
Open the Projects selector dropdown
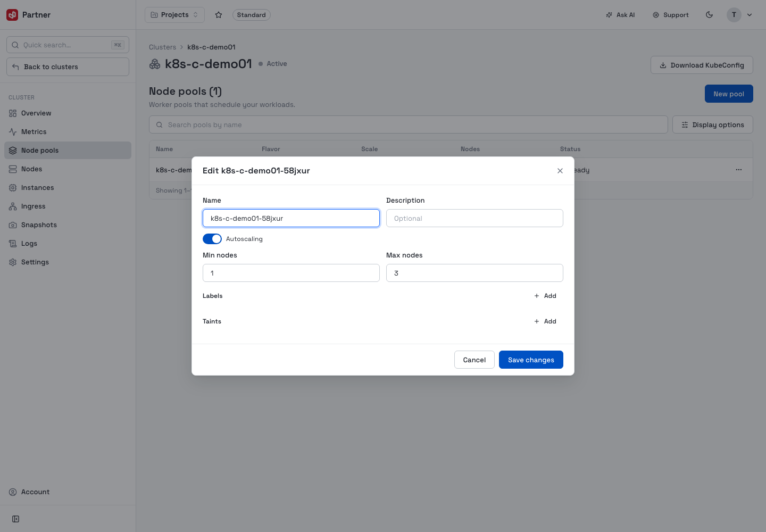(174, 15)
